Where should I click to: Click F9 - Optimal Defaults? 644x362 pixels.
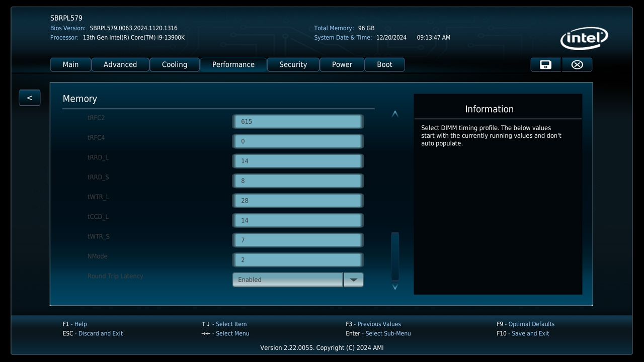pyautogui.click(x=526, y=324)
